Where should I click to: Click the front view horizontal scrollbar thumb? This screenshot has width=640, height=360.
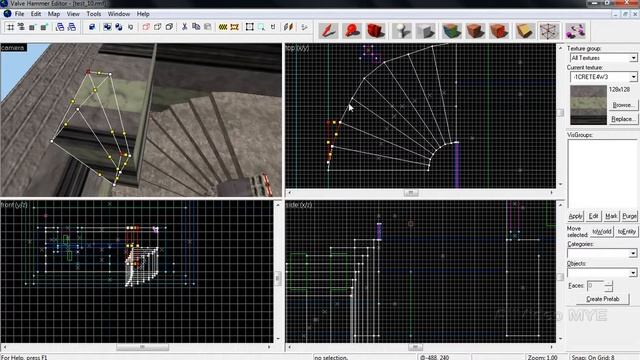click(x=142, y=347)
